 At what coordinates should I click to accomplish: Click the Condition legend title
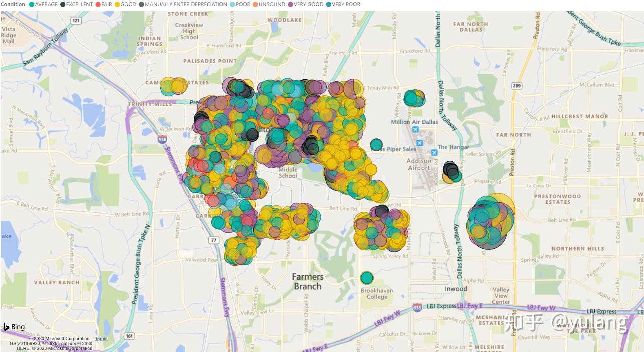pos(13,4)
